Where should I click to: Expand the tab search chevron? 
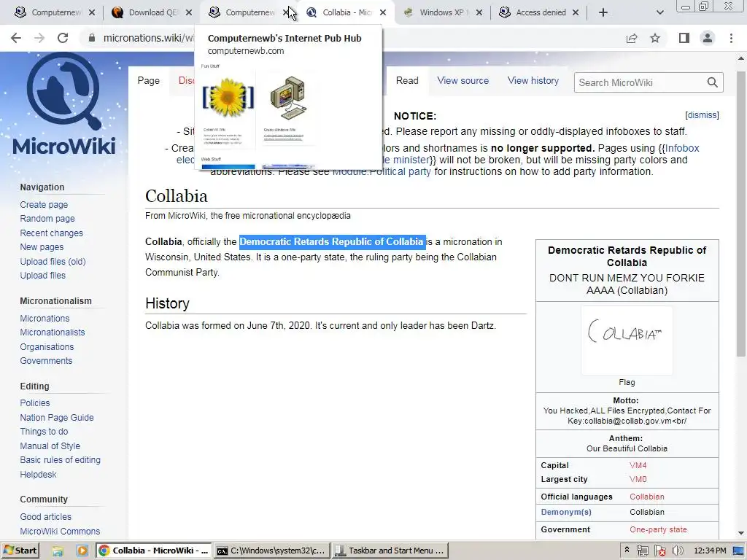[x=659, y=13]
